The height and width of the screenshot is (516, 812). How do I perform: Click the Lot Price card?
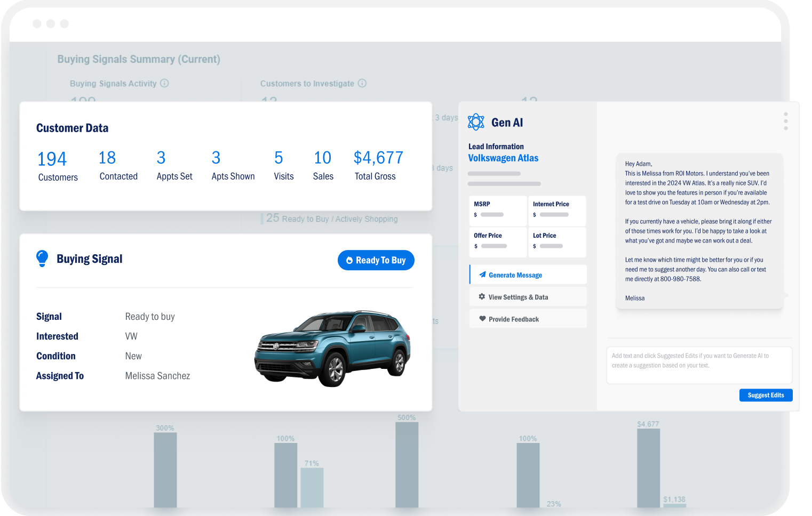557,242
